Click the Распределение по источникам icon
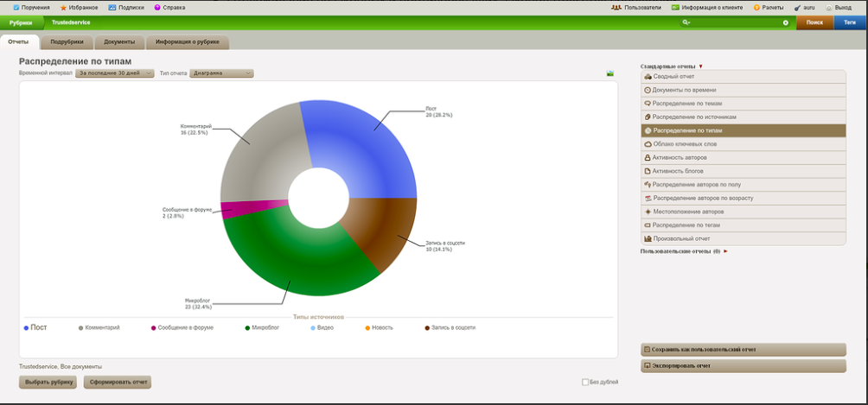The width and height of the screenshot is (868, 405). click(x=648, y=117)
